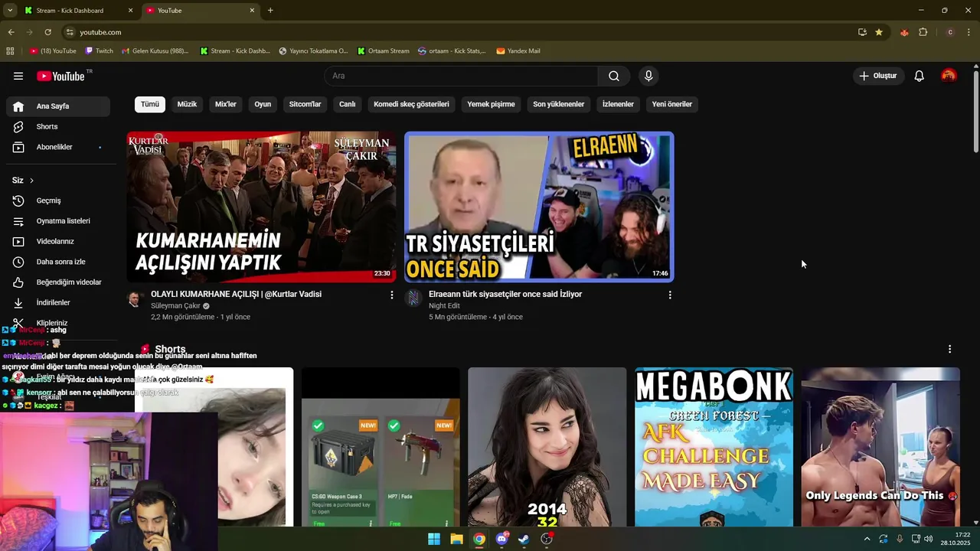Open the CS:GO Weapon Case short
The width and height of the screenshot is (980, 551).
tap(381, 447)
